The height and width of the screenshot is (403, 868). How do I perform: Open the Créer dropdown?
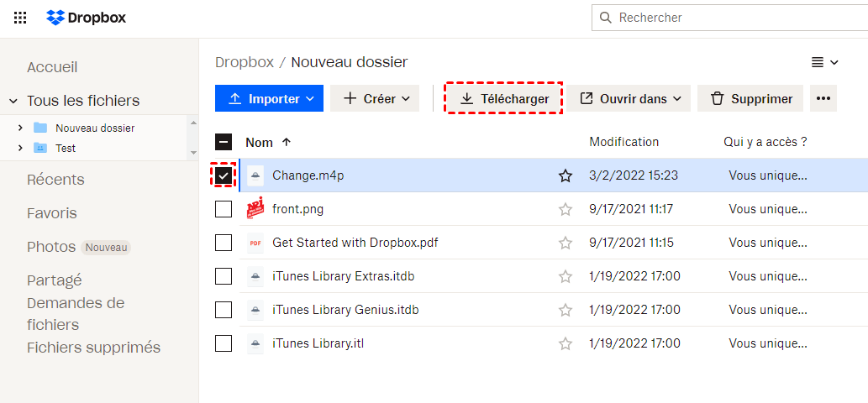tap(375, 98)
